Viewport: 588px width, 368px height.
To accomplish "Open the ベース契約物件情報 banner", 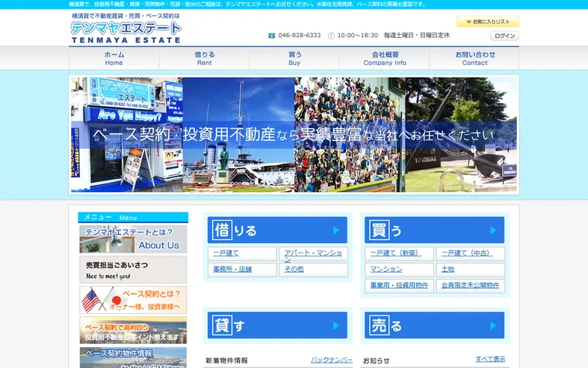I will pyautogui.click(x=133, y=357).
